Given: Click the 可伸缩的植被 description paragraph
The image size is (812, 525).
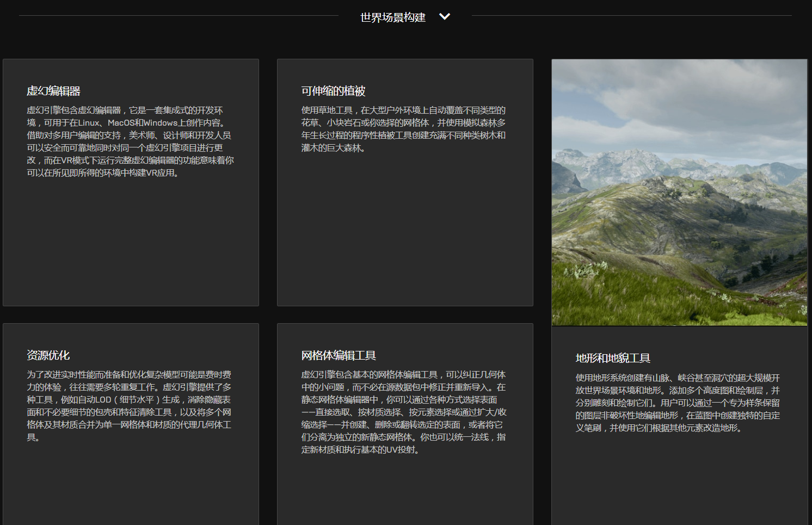Looking at the screenshot, I should click(404, 129).
